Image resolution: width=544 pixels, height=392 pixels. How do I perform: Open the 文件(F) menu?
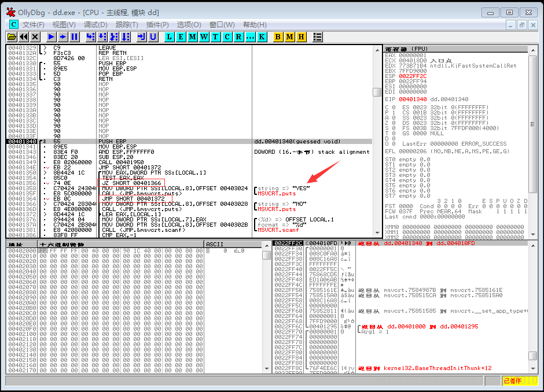(x=34, y=25)
